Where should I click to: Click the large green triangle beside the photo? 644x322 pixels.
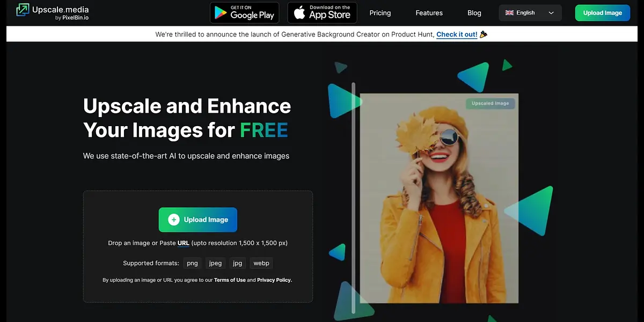click(530, 210)
